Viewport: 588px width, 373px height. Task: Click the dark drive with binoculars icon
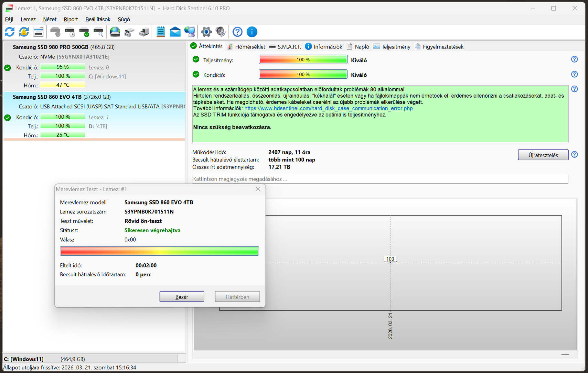coord(144,32)
